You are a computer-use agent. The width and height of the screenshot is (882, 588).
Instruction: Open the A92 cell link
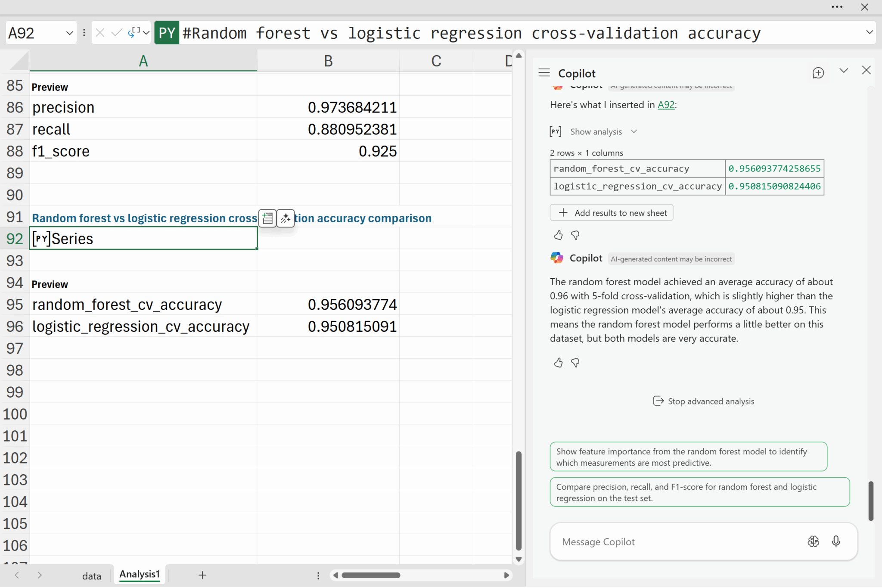[666, 105]
